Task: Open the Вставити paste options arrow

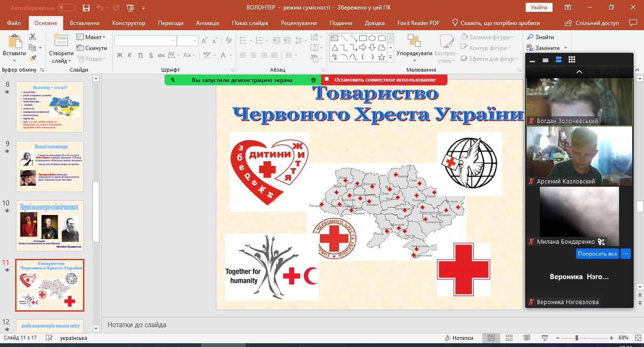Action: click(14, 61)
